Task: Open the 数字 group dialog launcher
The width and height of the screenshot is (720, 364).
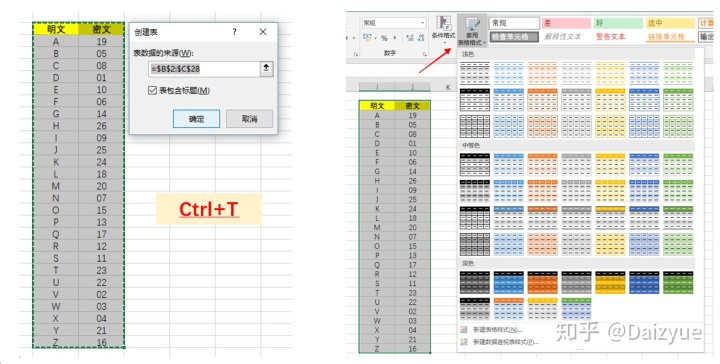Action: tap(425, 54)
